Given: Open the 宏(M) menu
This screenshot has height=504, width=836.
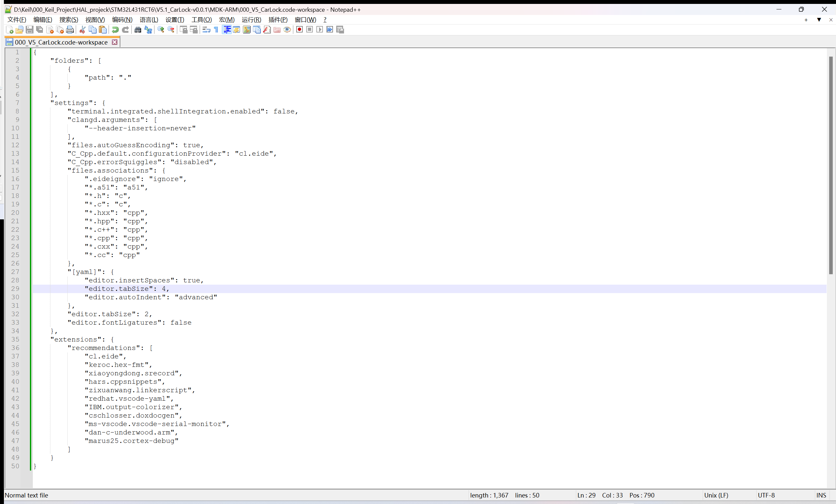Looking at the screenshot, I should [x=227, y=20].
